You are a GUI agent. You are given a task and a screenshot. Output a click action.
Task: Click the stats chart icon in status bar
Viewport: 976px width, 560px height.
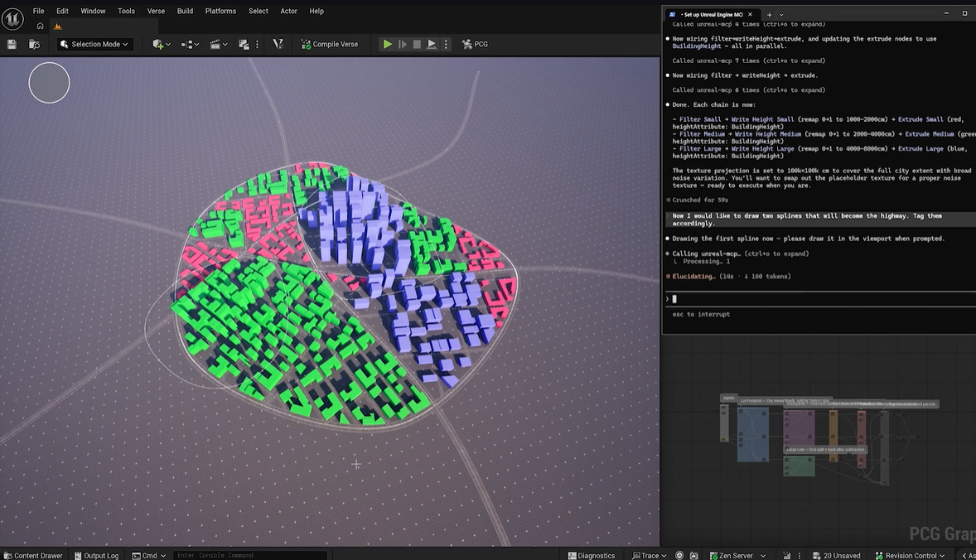[x=787, y=555]
